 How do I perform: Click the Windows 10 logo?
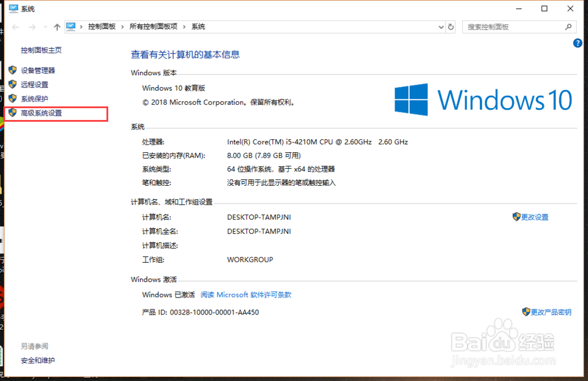483,100
